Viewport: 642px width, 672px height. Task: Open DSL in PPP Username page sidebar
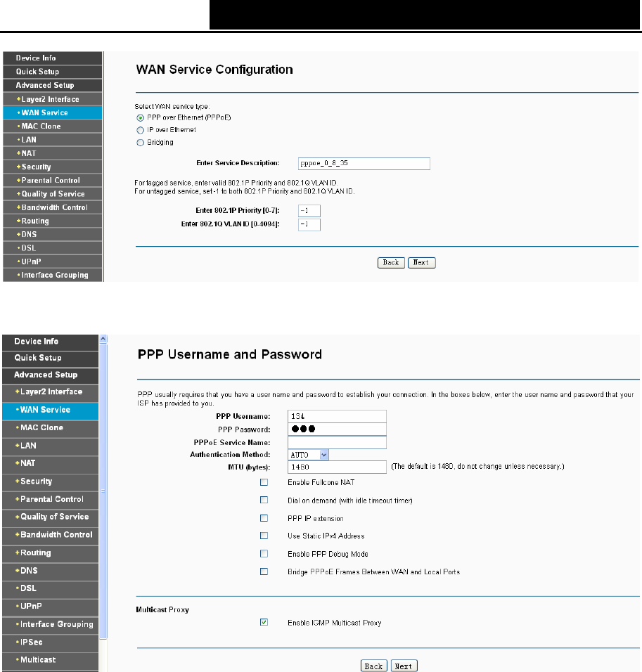click(50, 589)
